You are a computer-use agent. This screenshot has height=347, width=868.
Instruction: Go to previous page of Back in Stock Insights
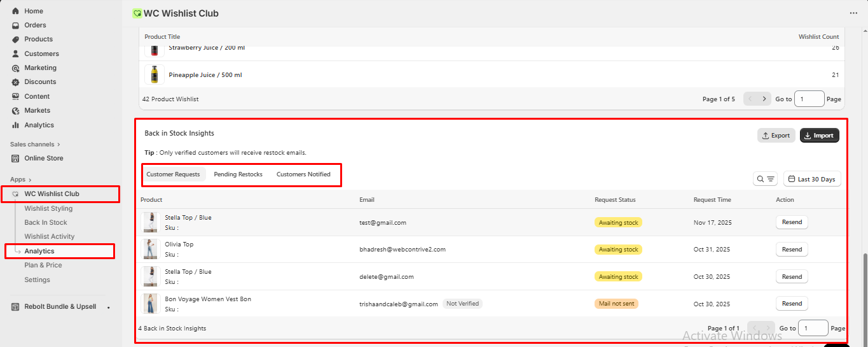click(x=754, y=329)
